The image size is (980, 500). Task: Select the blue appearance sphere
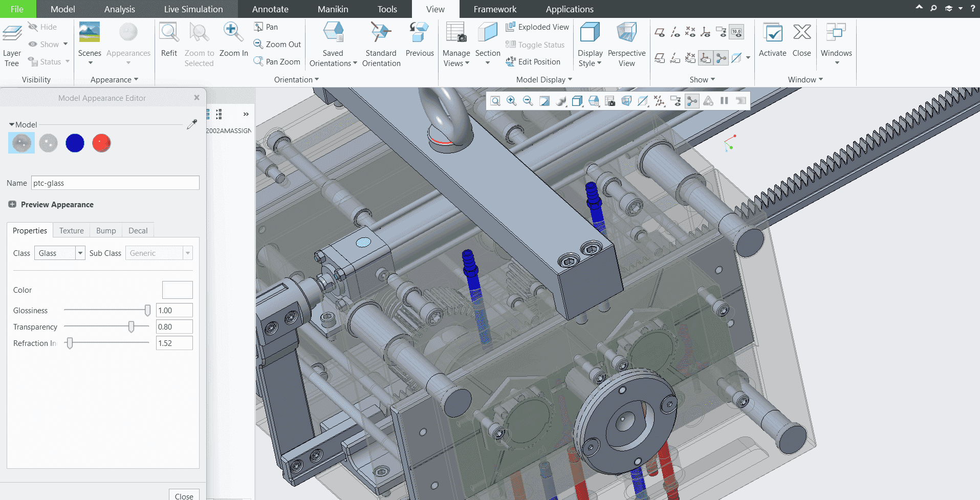click(75, 143)
